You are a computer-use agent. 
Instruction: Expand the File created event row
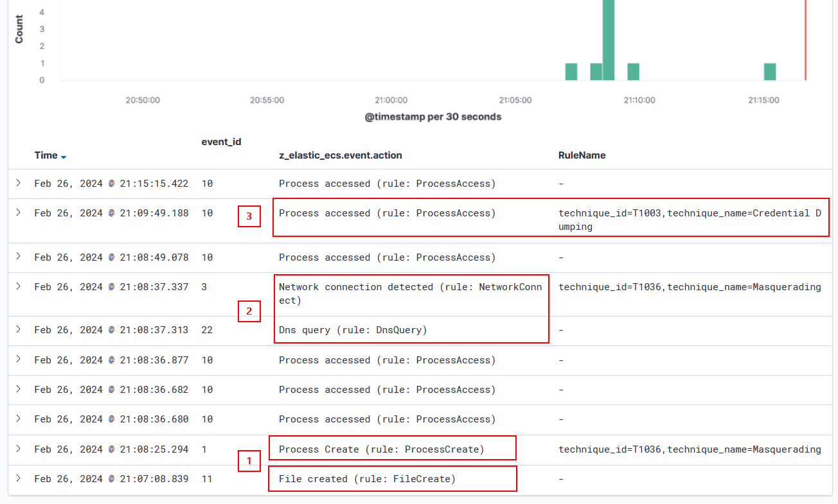click(x=19, y=478)
